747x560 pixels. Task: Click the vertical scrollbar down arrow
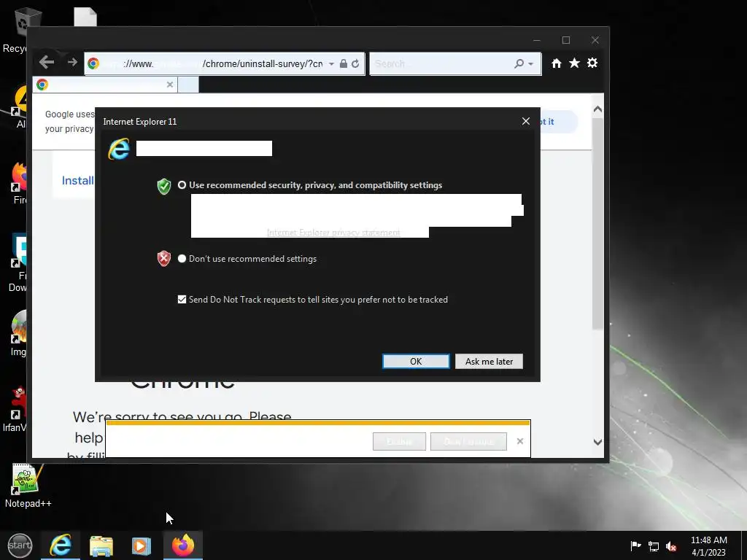point(598,442)
